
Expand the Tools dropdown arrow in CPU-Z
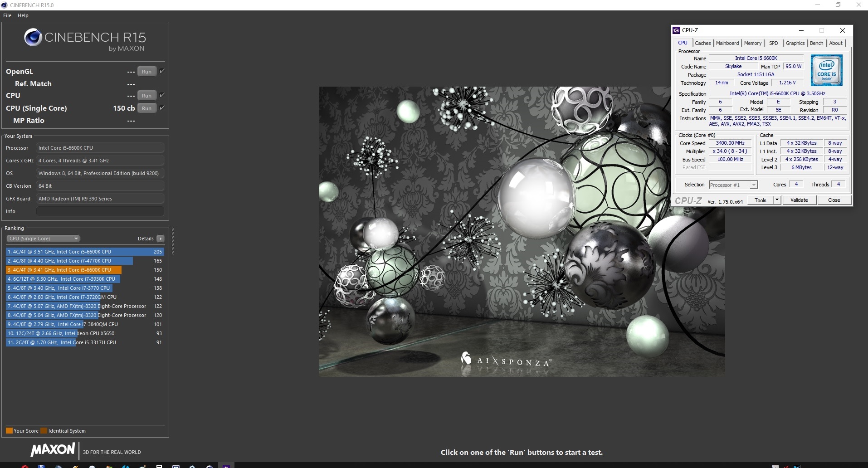(x=777, y=200)
